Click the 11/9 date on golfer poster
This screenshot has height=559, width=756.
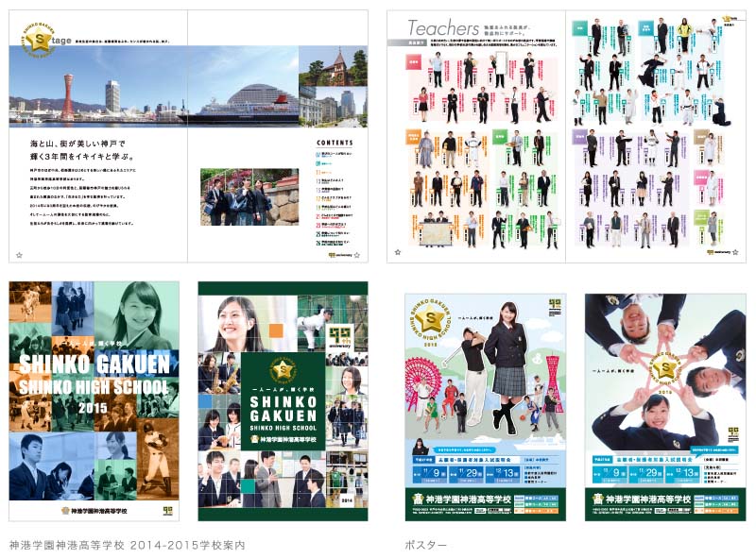(x=430, y=474)
